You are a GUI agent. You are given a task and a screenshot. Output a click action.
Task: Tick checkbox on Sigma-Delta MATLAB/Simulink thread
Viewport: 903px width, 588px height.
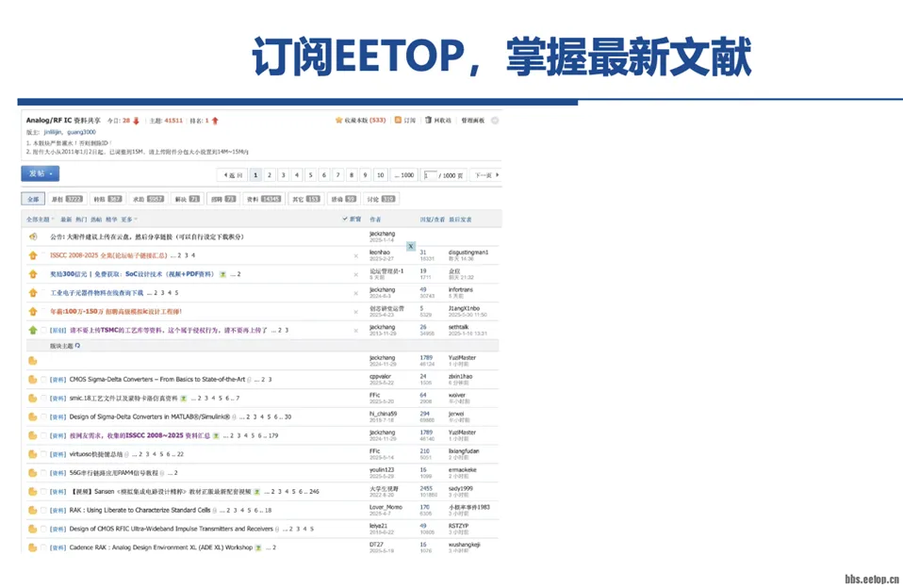[43, 416]
